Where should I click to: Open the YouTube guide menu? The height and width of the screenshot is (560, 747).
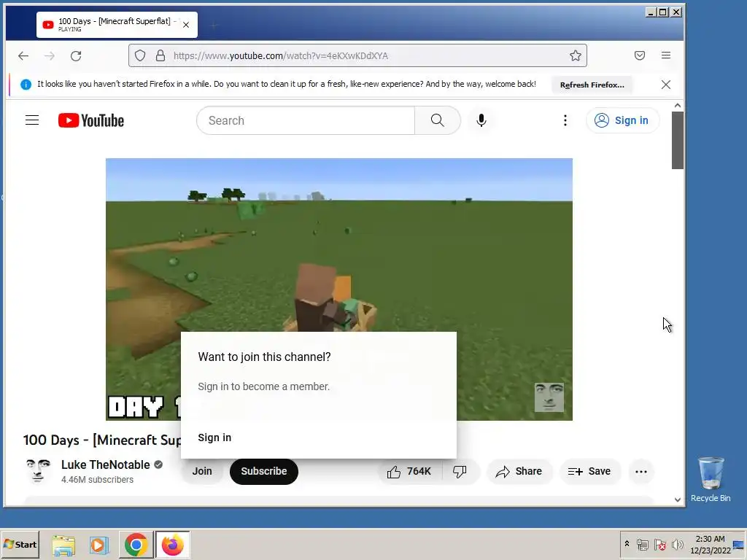[32, 120]
